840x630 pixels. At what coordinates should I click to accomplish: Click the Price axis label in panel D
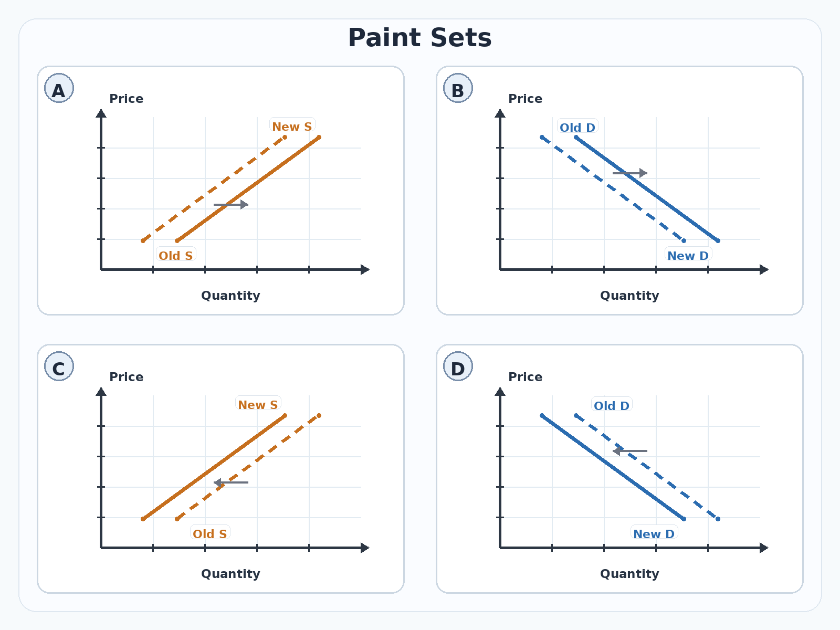pos(525,377)
